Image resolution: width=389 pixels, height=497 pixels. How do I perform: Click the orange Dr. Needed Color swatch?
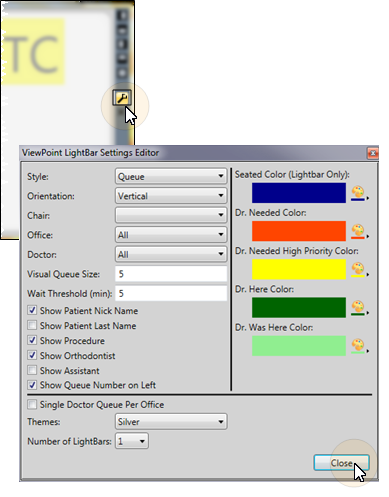(299, 231)
